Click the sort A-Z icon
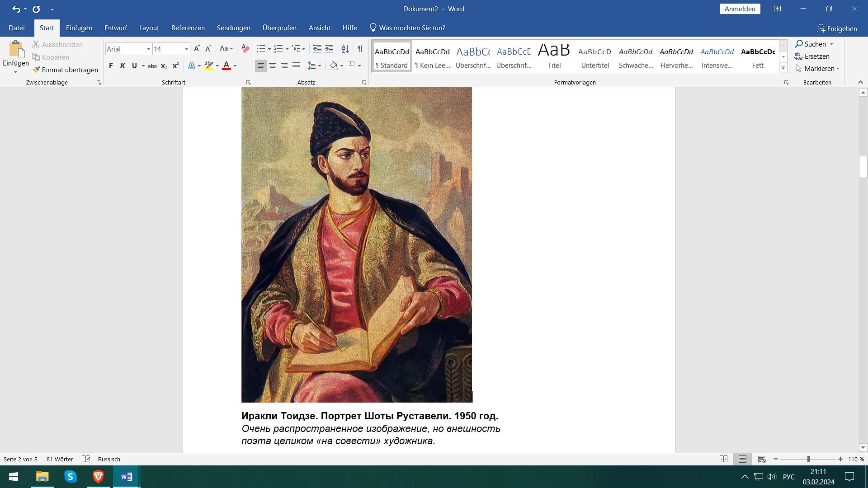This screenshot has height=488, width=868. coord(345,49)
